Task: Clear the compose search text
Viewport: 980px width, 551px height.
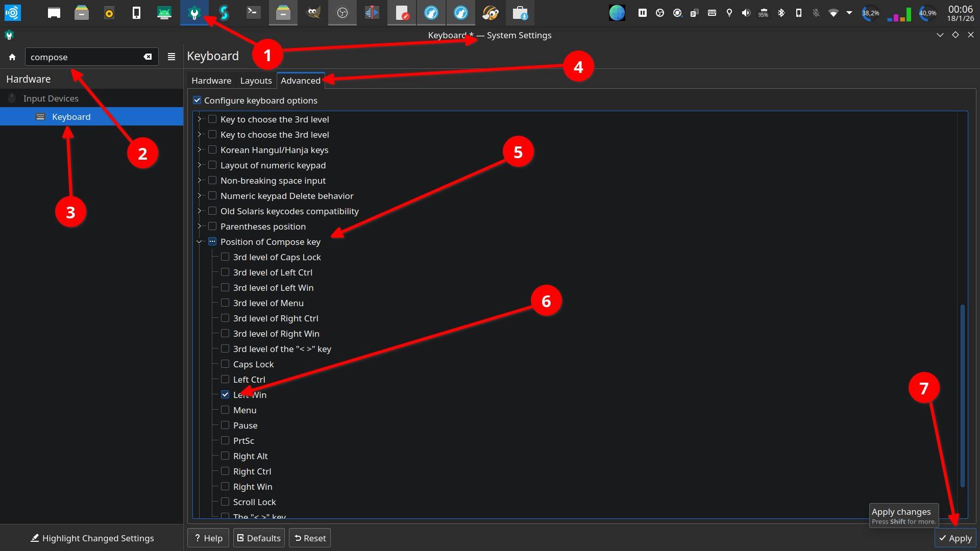Action: (x=148, y=57)
